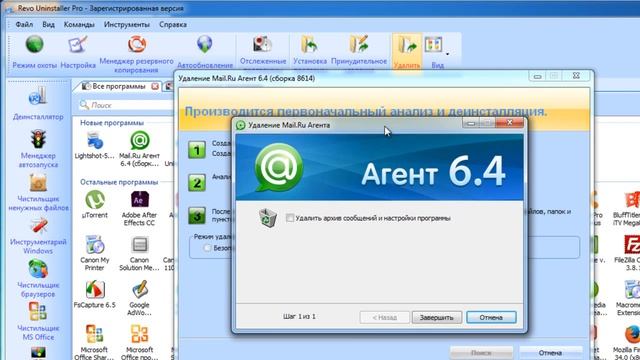The image size is (640, 360).
Task: Open Чистильщик MS Office in sidebar
Action: pos(38,322)
